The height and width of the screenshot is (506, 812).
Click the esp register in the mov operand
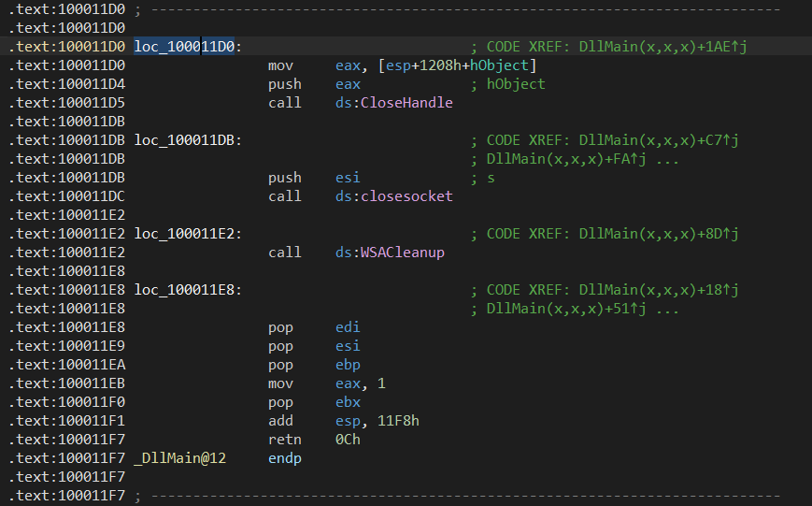398,65
